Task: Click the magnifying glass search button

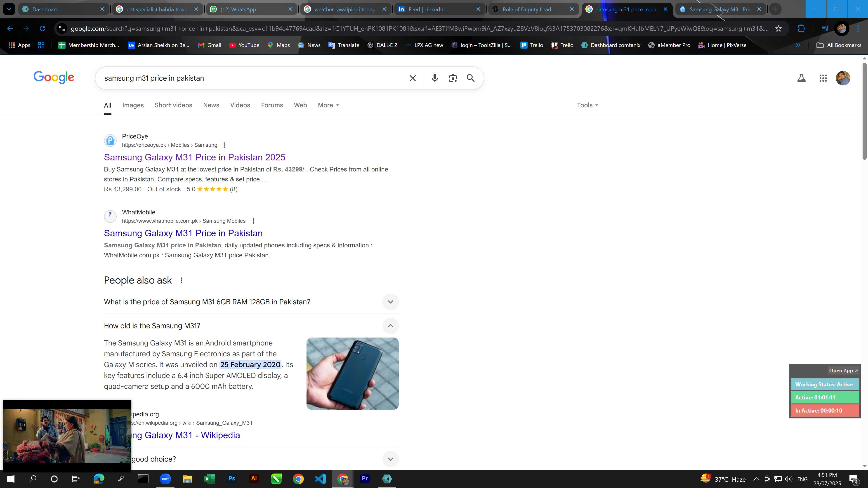Action: coord(471,78)
